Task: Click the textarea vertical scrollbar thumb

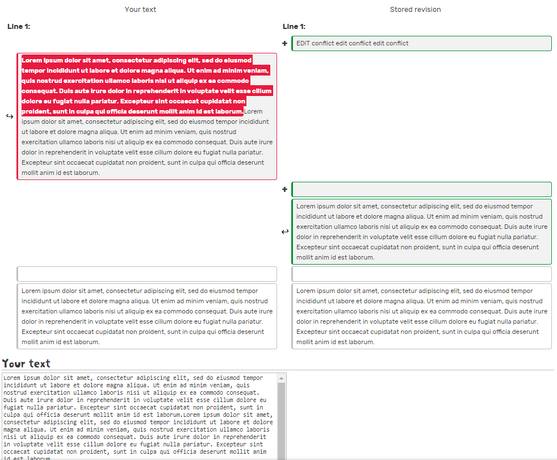Action: (x=281, y=421)
